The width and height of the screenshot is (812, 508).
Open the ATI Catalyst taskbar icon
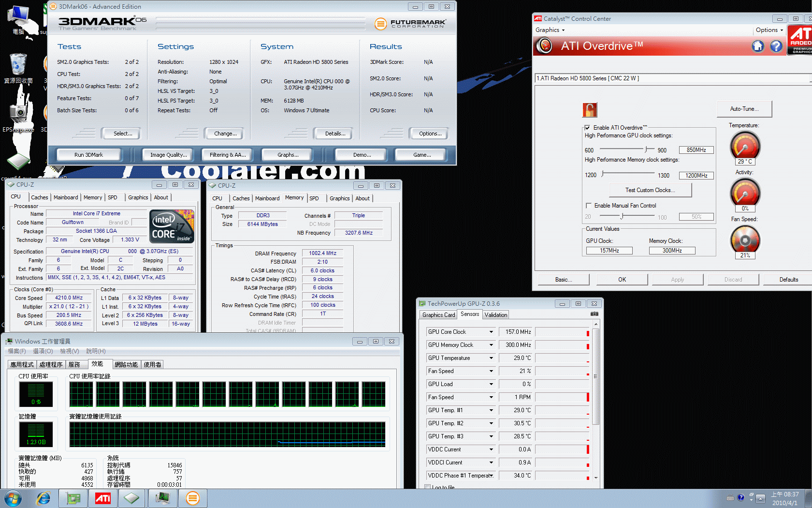click(102, 498)
